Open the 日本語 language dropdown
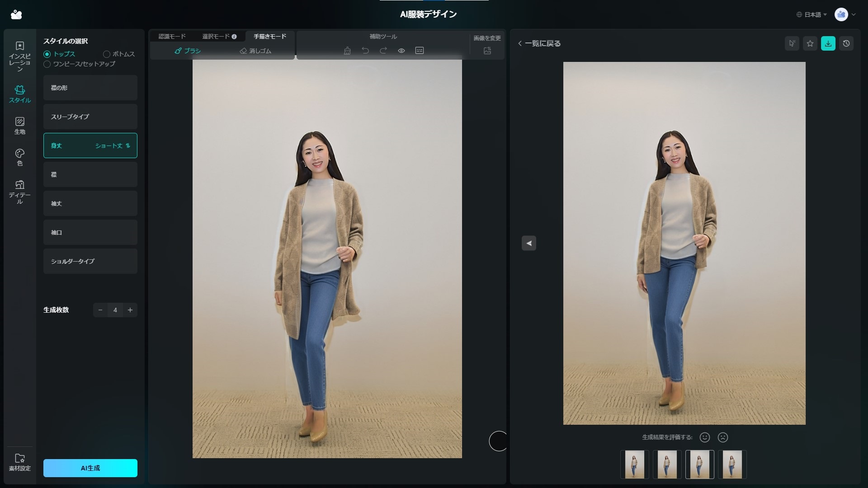Viewport: 868px width, 488px height. click(x=812, y=14)
